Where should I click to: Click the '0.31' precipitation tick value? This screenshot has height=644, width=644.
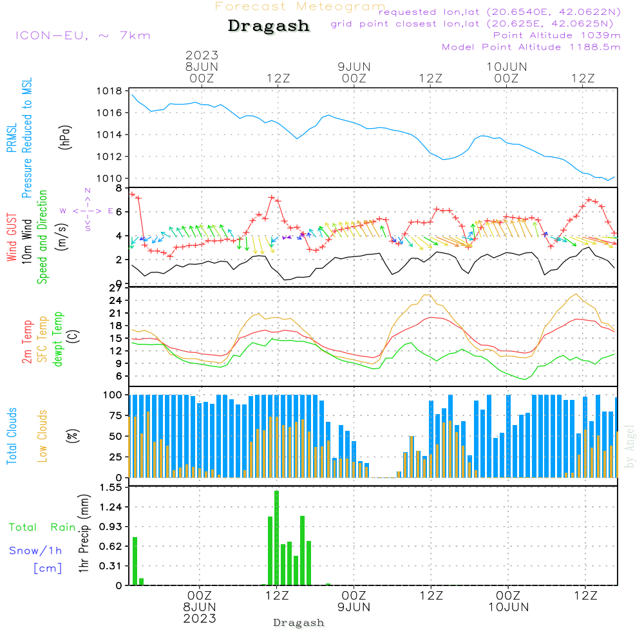111,566
